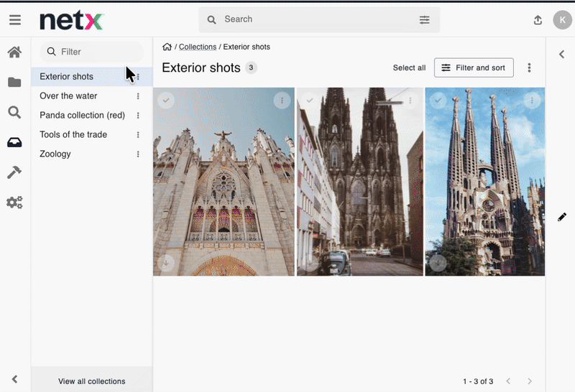Click the sidebar magnifier search icon
The height and width of the screenshot is (392, 575).
14,112
